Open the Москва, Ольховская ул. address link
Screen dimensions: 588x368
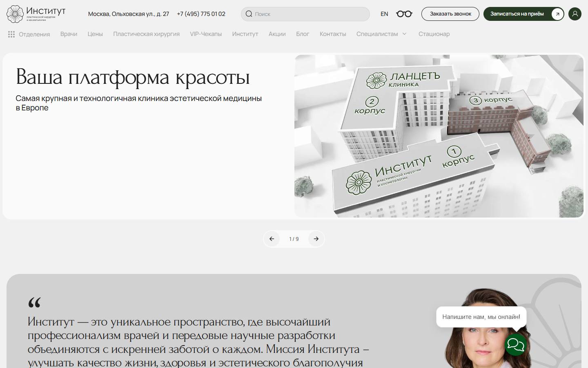[129, 14]
